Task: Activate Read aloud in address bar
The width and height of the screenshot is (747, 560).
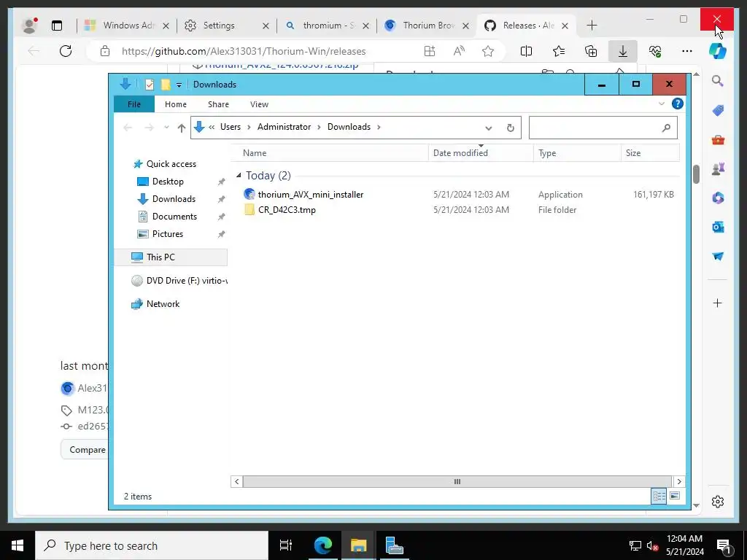Action: tap(459, 51)
